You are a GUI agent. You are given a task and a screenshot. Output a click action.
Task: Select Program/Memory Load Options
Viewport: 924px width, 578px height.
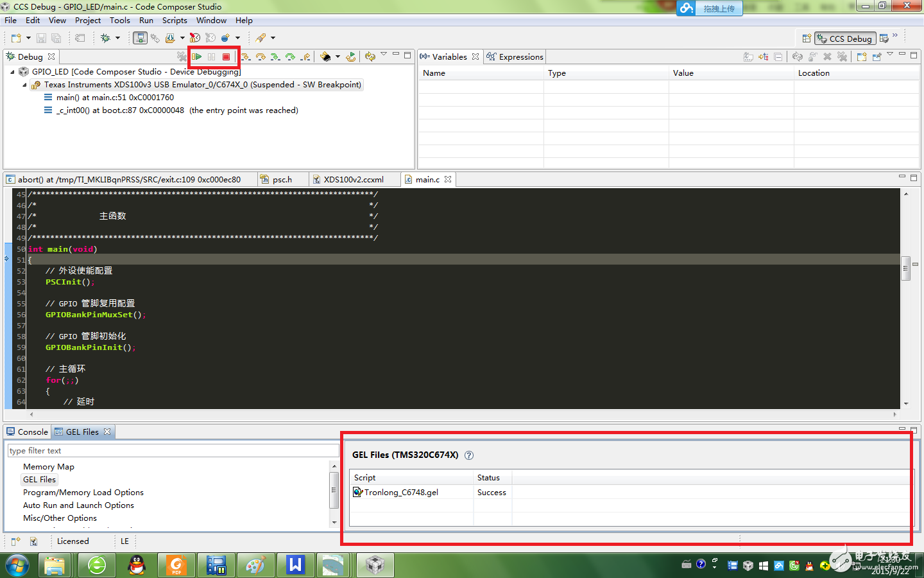coord(83,493)
